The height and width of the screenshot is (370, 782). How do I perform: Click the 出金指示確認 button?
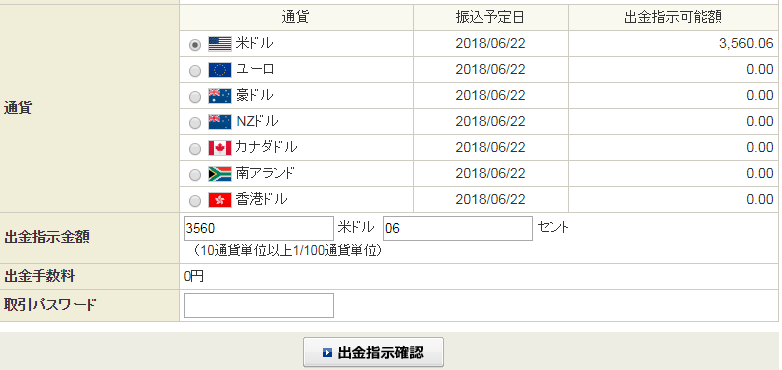pyautogui.click(x=374, y=353)
